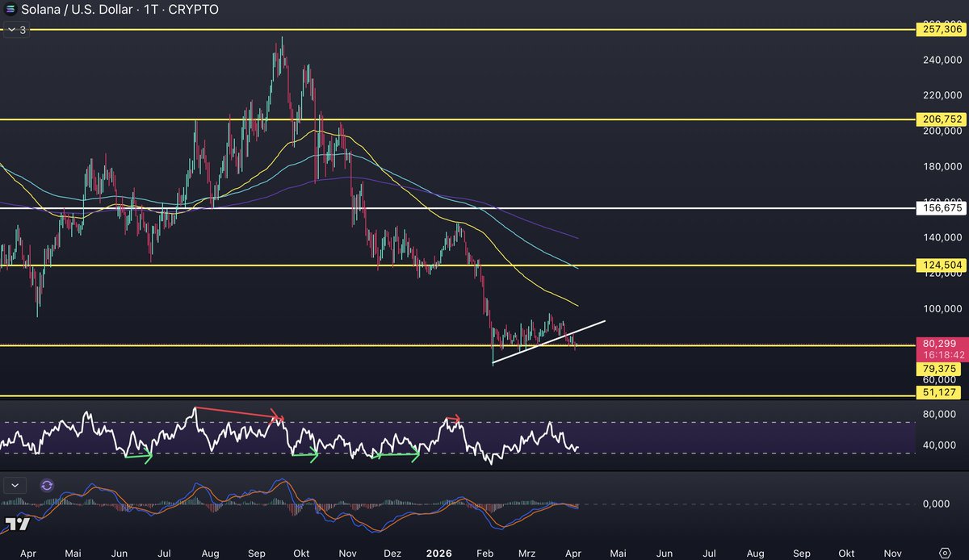Screen dimensions: 969x560
Task: Select the 51,127 price level label
Action: pyautogui.click(x=941, y=392)
